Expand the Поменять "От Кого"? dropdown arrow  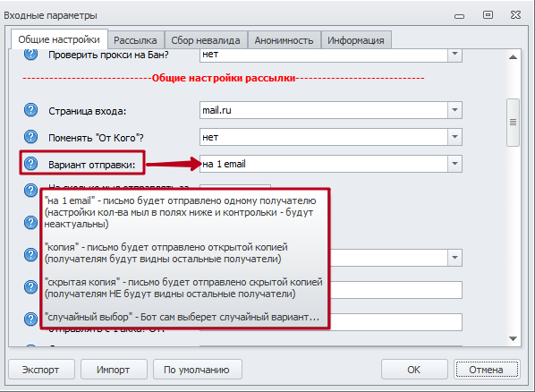[454, 137]
